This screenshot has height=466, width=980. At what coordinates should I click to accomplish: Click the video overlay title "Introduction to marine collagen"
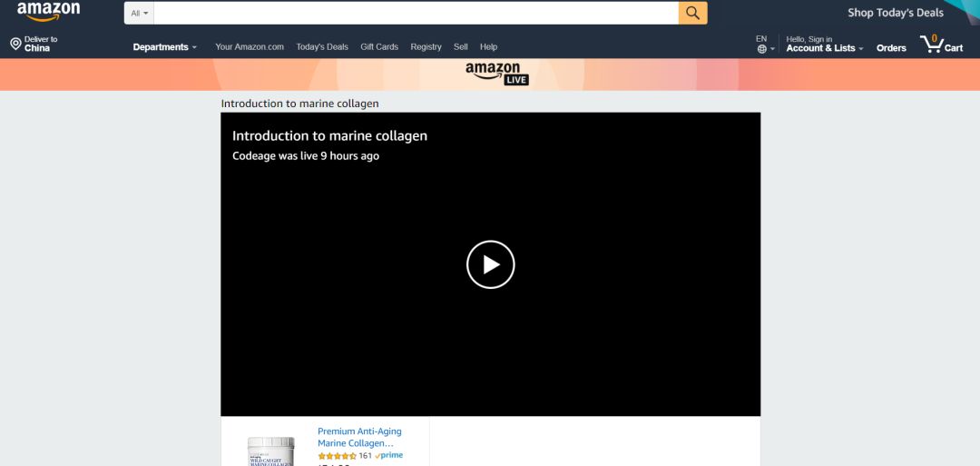click(330, 135)
